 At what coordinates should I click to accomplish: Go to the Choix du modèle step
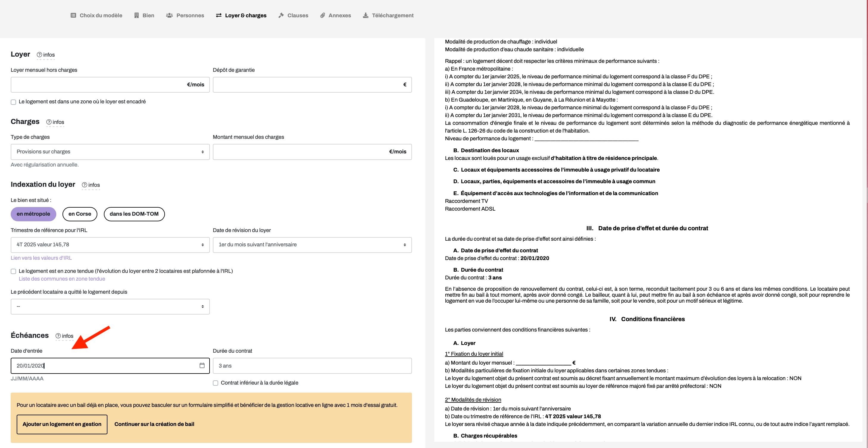pyautogui.click(x=96, y=15)
